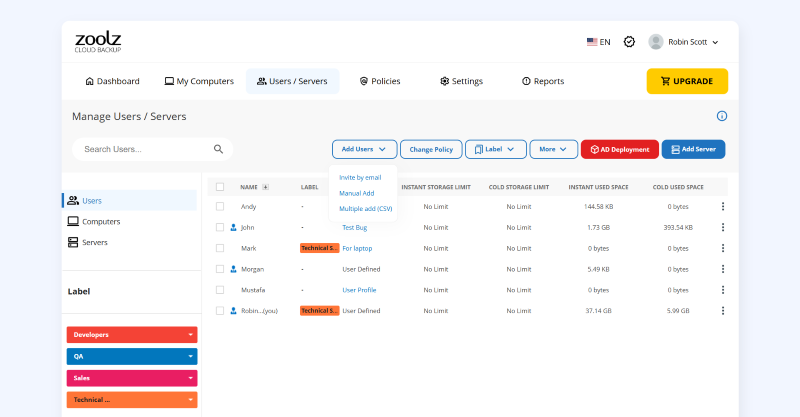Open the More dropdown menu
This screenshot has width=800, height=417.
tap(553, 149)
